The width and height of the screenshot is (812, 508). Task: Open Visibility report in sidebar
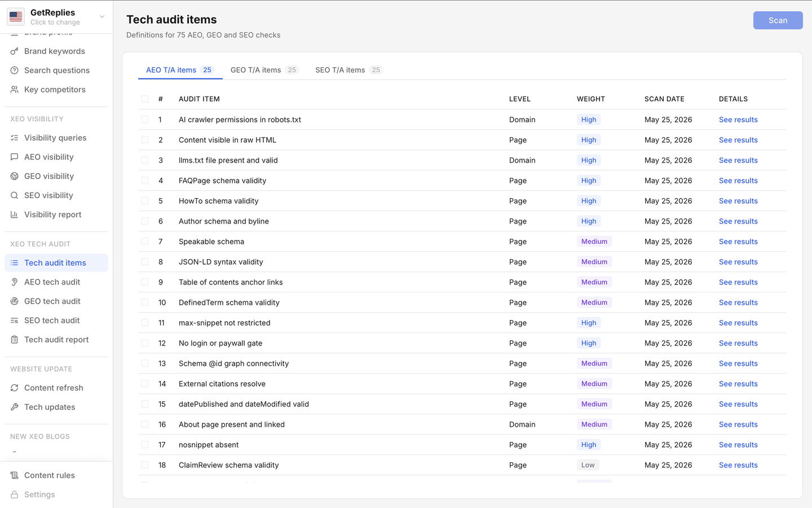click(56, 214)
